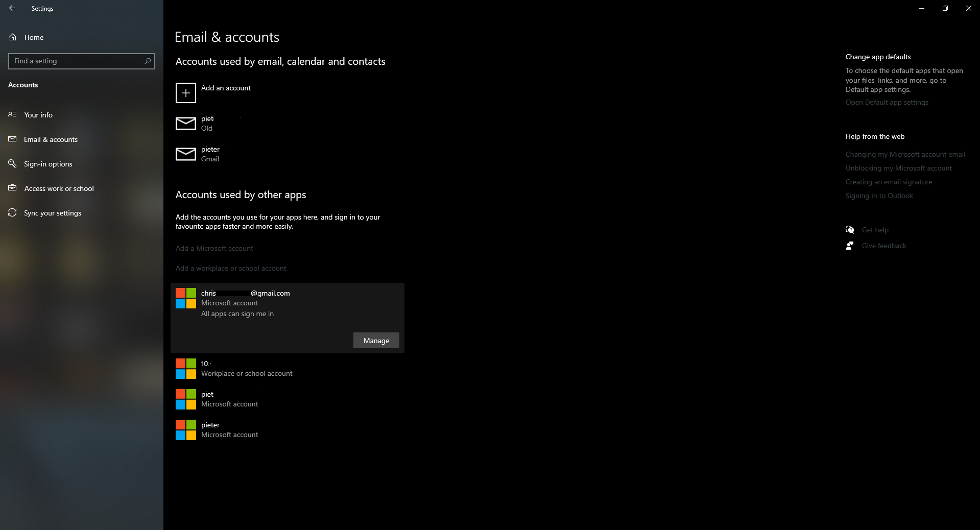Open Home in Settings sidebar
980x530 pixels.
pyautogui.click(x=82, y=37)
